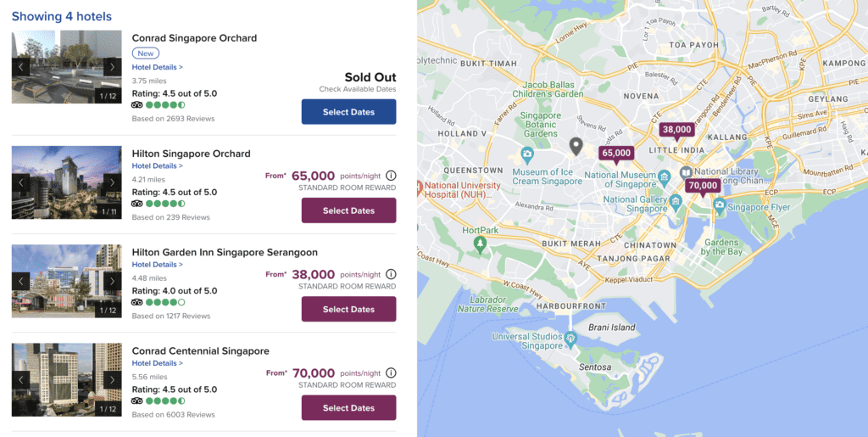This screenshot has height=437, width=868.
Task: Show previous photo of Hilton Singapore Orchard
Action: [21, 182]
